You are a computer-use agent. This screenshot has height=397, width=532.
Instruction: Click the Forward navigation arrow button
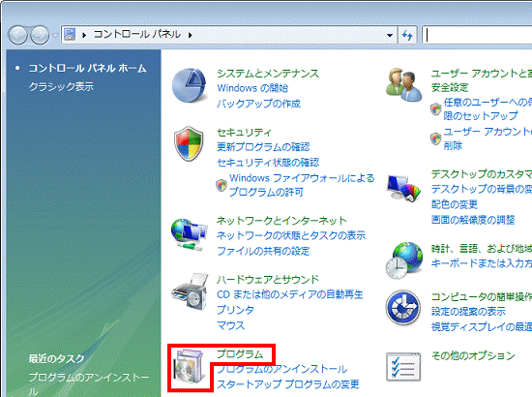[40, 35]
